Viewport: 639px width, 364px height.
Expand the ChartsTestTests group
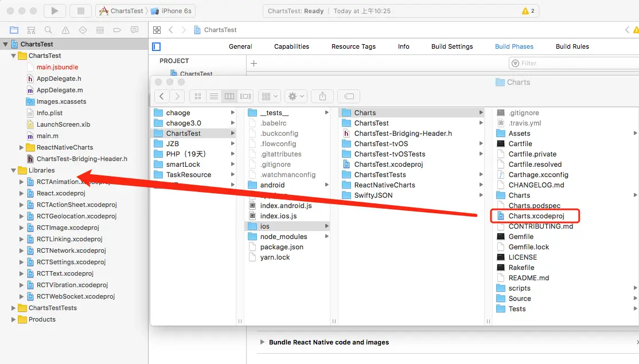(x=13, y=308)
